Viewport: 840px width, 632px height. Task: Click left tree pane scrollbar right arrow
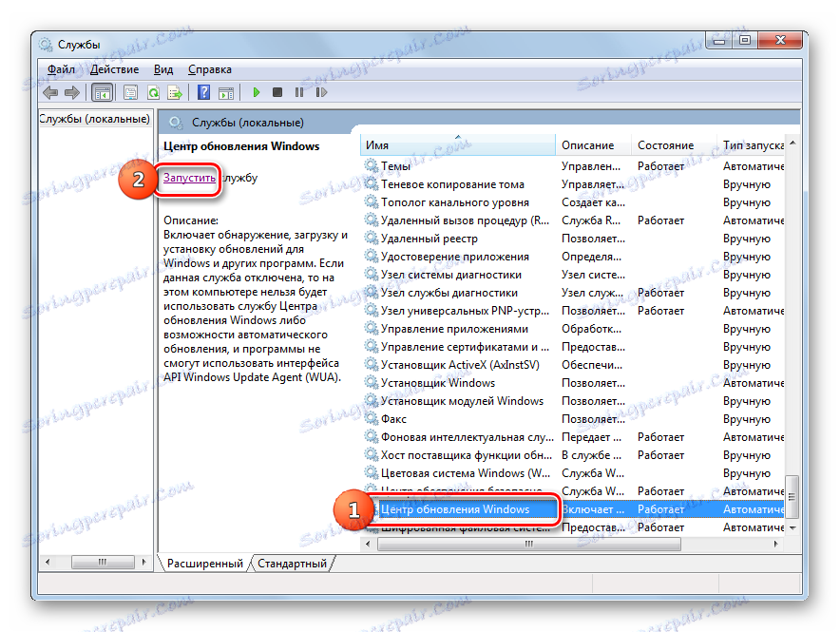click(x=143, y=563)
